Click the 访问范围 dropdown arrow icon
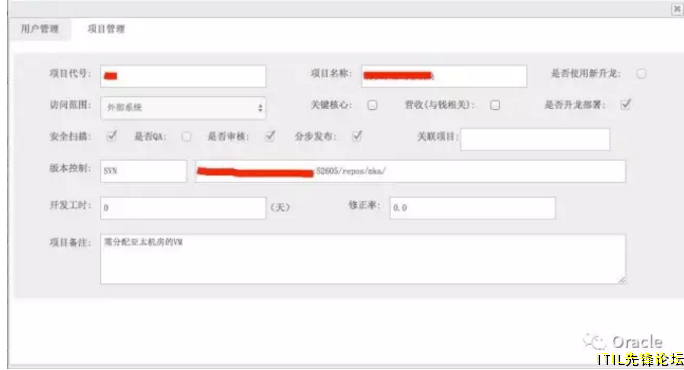This screenshot has height=370, width=684. [260, 108]
